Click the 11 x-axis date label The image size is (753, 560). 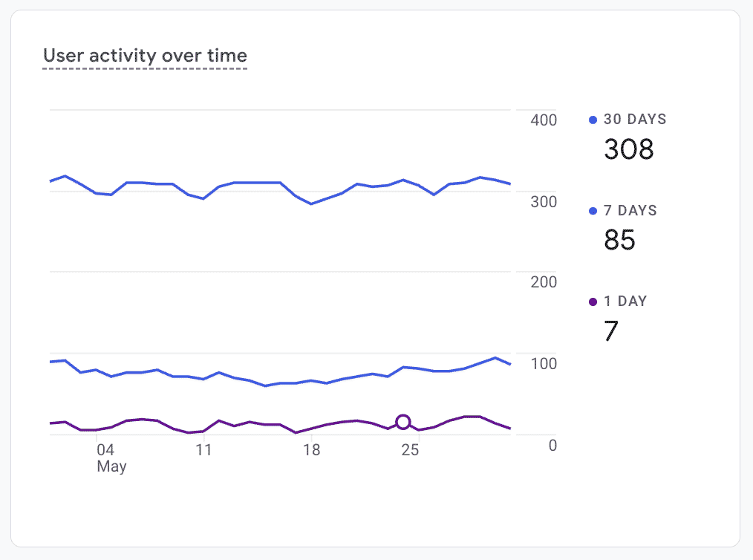(203, 450)
